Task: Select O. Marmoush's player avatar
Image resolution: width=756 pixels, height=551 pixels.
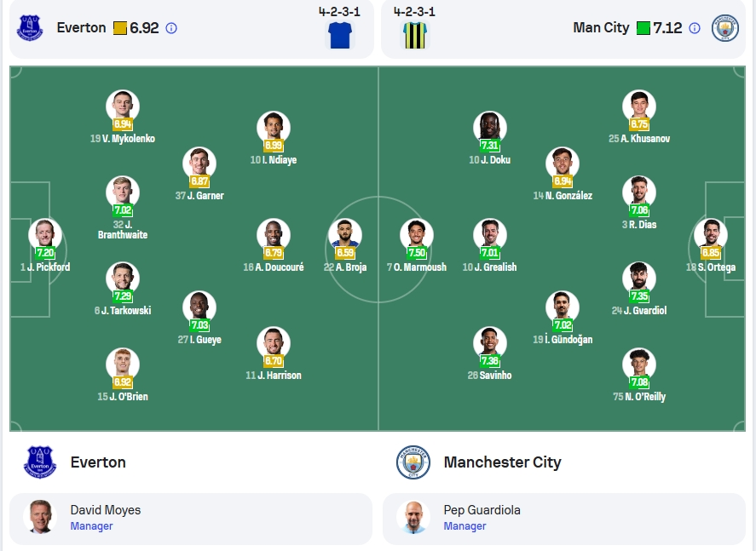Action: 417,234
